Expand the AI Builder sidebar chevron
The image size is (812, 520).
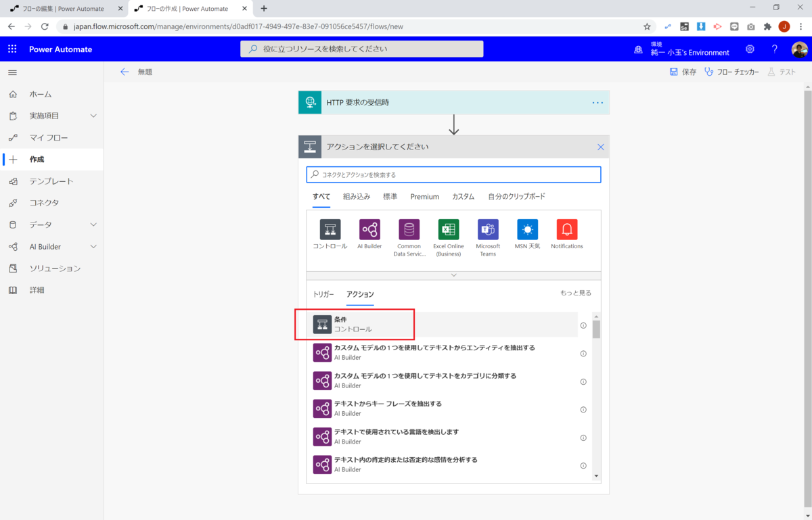click(93, 247)
